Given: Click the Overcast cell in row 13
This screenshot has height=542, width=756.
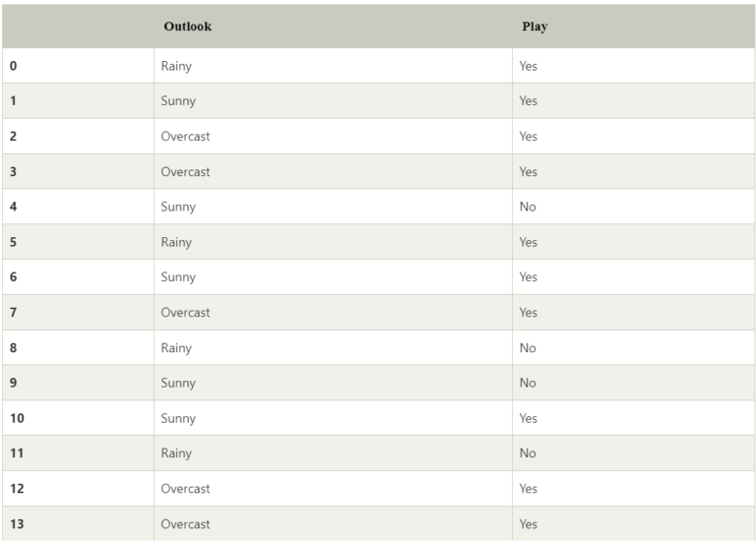Looking at the screenshot, I should click(185, 524).
